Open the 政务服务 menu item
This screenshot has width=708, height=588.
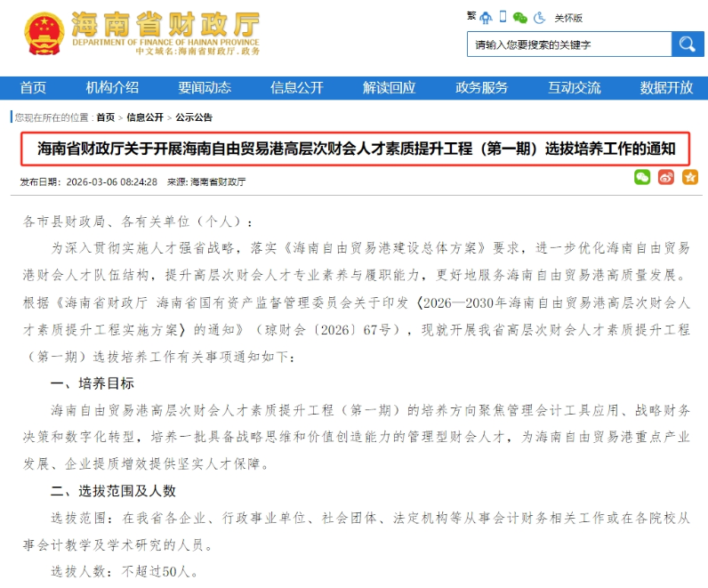482,87
